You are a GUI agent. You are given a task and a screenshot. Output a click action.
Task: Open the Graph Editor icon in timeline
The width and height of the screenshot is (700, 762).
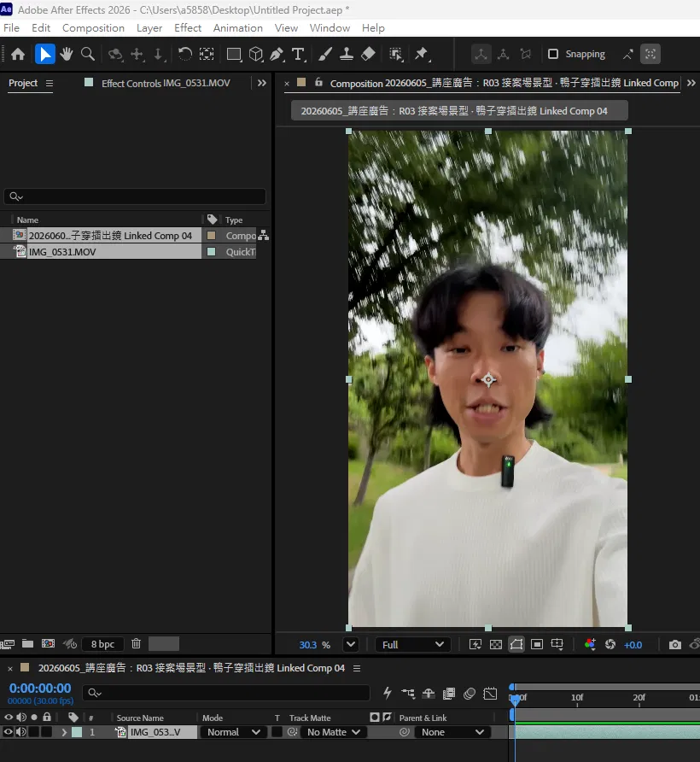coord(490,694)
